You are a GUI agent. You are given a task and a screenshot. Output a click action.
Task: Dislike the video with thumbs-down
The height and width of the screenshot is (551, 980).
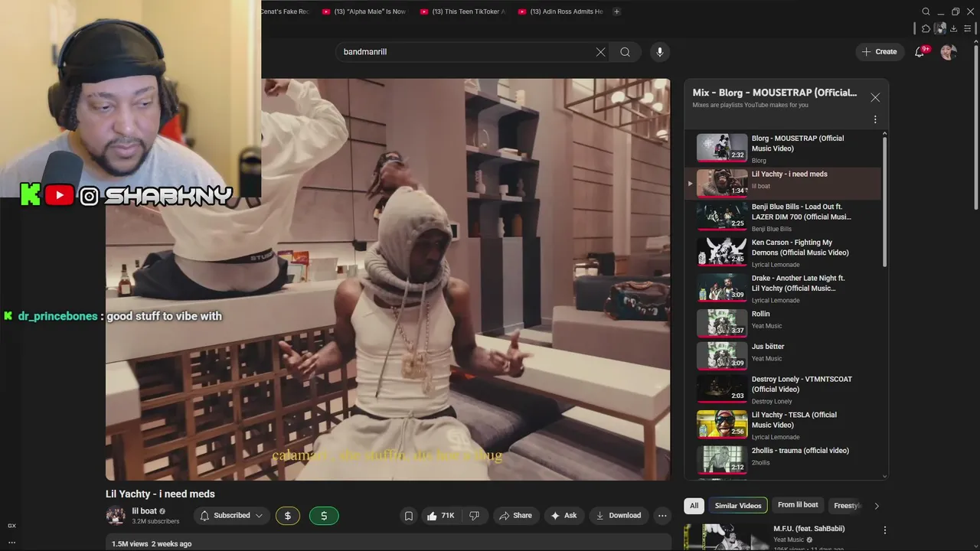click(474, 516)
